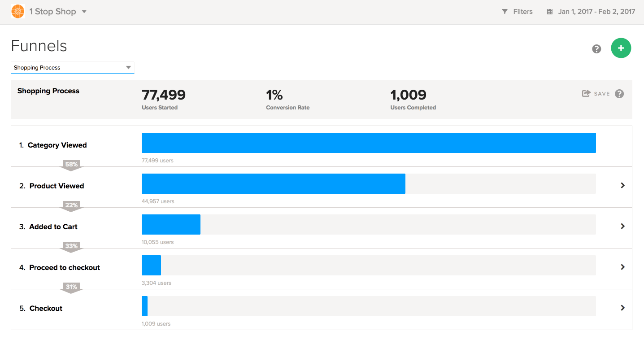Click the 58% conversion arrow badge
The height and width of the screenshot is (353, 644).
point(71,165)
